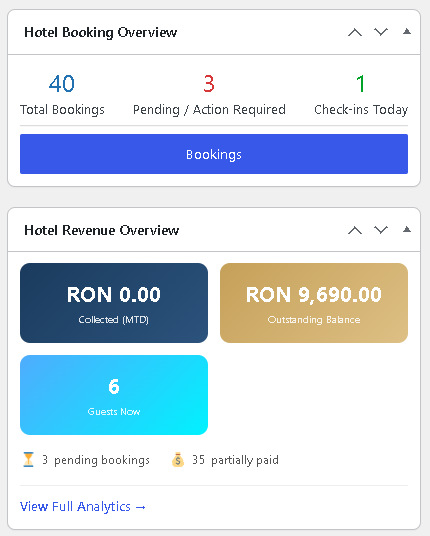Follow the View Full Analytics link
Image resolution: width=430 pixels, height=536 pixels.
tap(83, 507)
